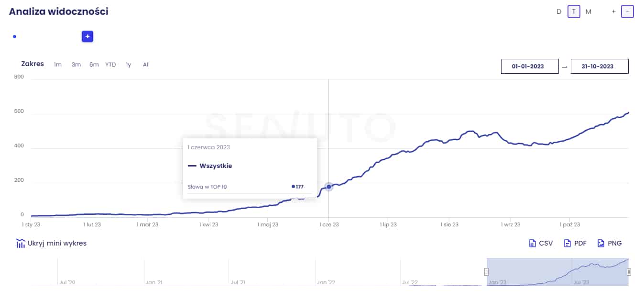This screenshot has width=644, height=302.
Task: Select the 3m range option
Action: point(76,65)
